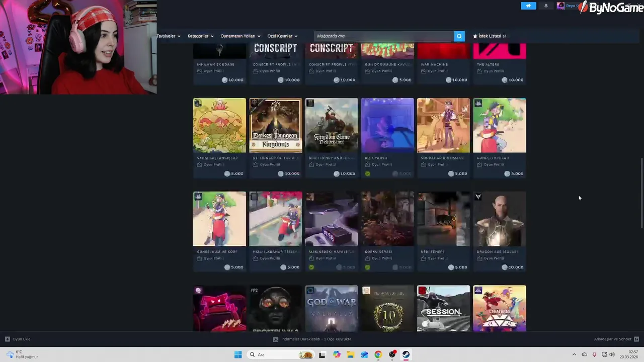The width and height of the screenshot is (644, 362).
Task: Open the Task View icon in taskbar
Action: pos(322,354)
